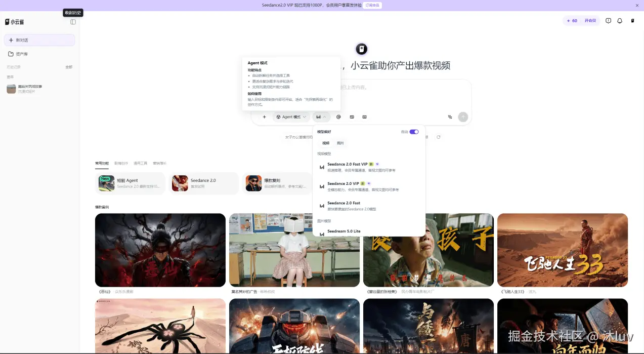Switch to the 图片 tab in model panel

(x=340, y=143)
